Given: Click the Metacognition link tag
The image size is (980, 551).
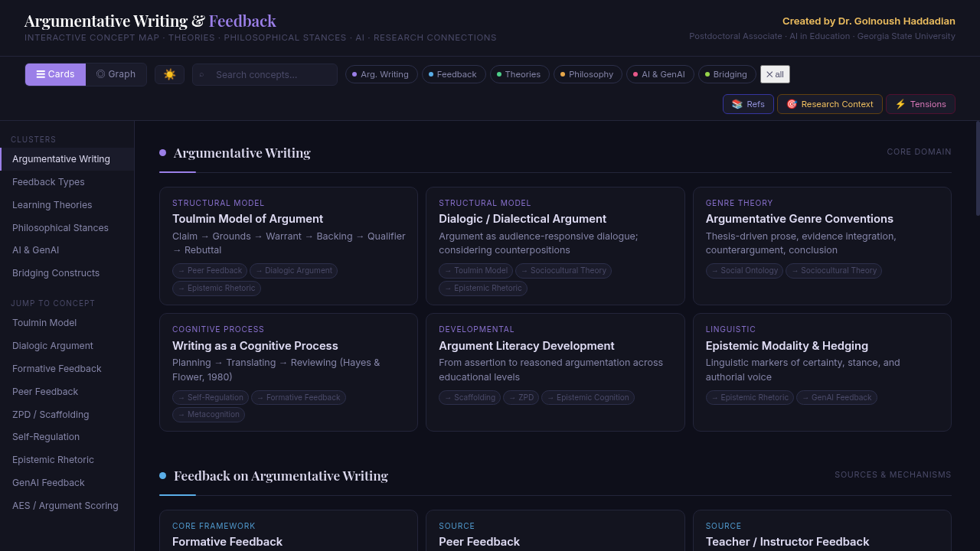Looking at the screenshot, I should point(208,414).
